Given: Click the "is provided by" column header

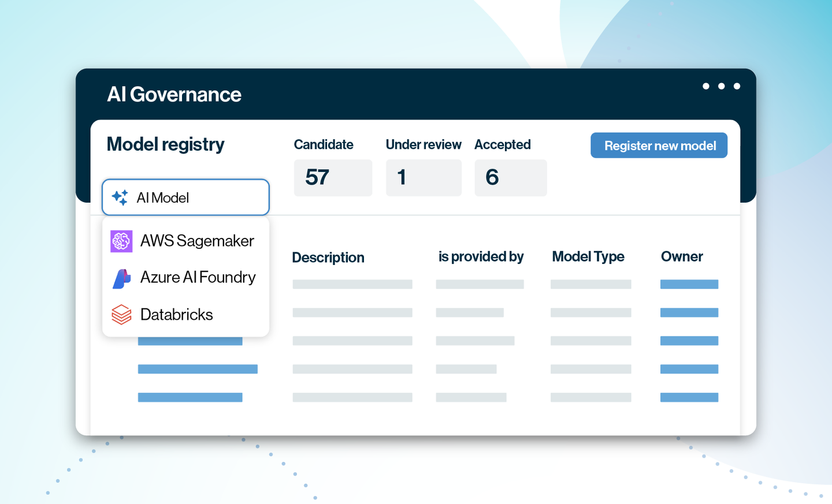Looking at the screenshot, I should click(481, 257).
